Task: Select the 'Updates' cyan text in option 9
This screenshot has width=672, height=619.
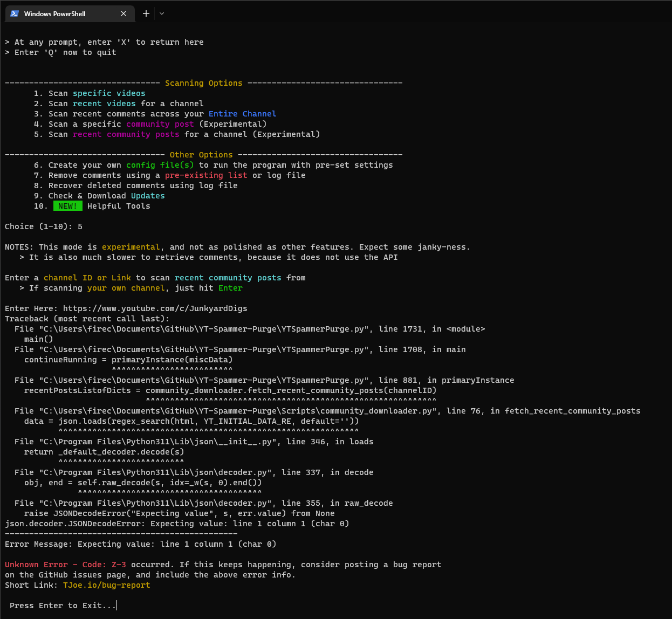Action: pyautogui.click(x=148, y=195)
